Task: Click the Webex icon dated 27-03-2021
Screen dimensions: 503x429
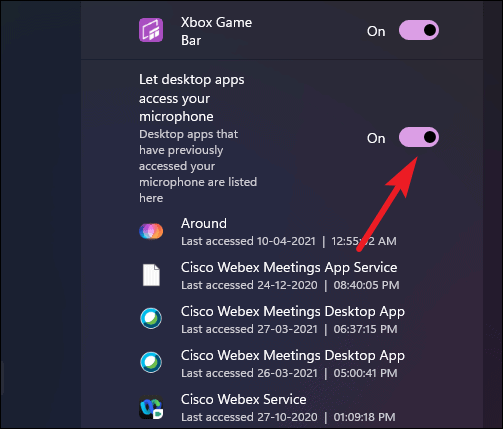Action: pos(151,318)
